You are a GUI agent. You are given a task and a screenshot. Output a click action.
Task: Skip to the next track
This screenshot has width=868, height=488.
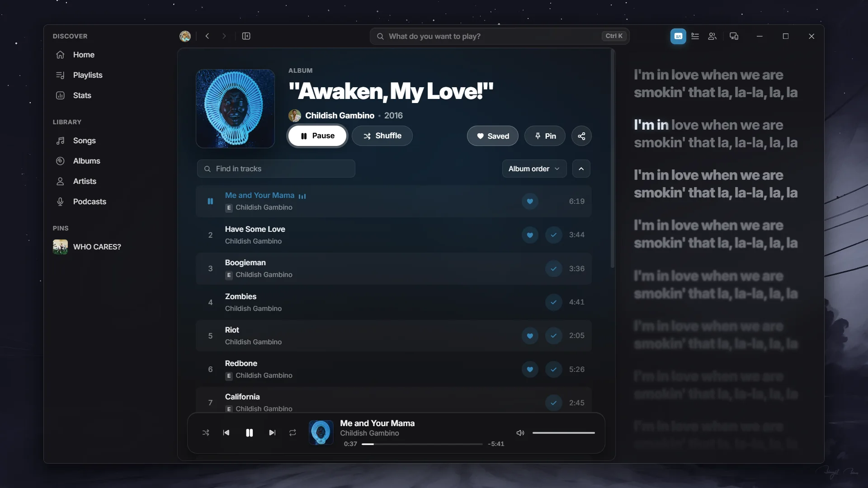[x=272, y=433]
